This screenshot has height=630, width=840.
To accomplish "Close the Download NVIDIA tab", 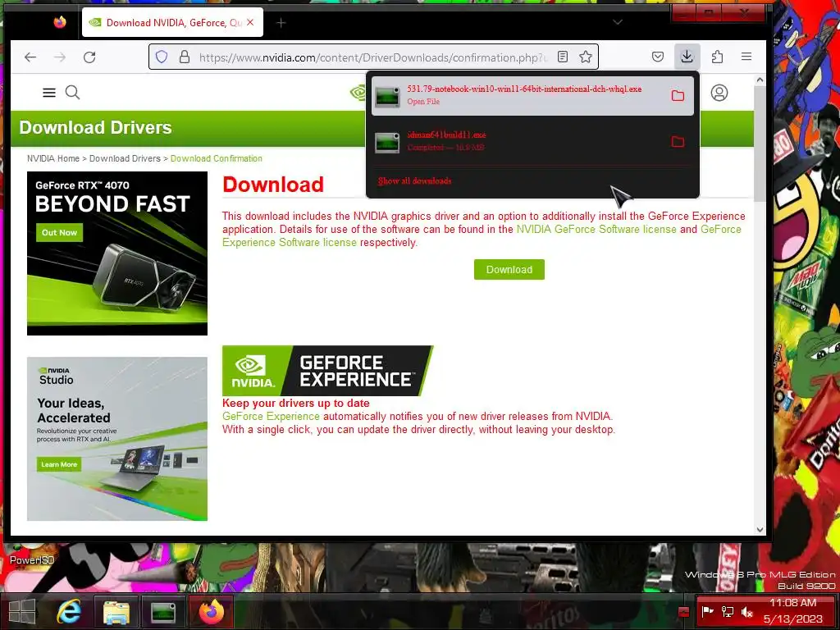I will click(250, 22).
